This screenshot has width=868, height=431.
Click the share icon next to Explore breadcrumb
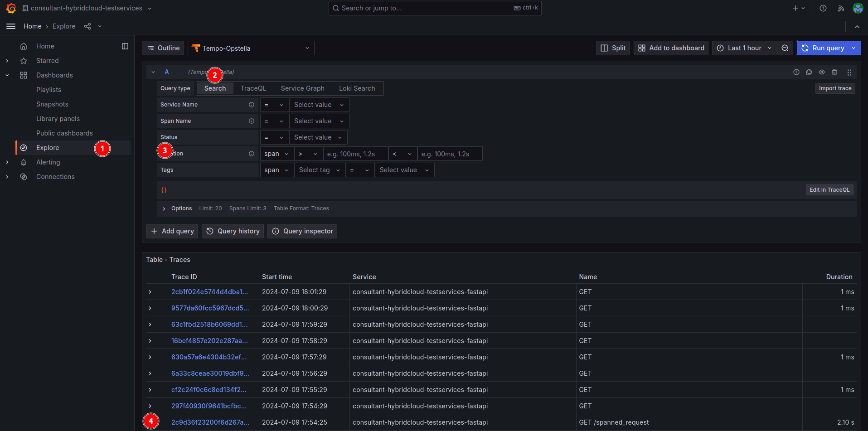pyautogui.click(x=87, y=26)
